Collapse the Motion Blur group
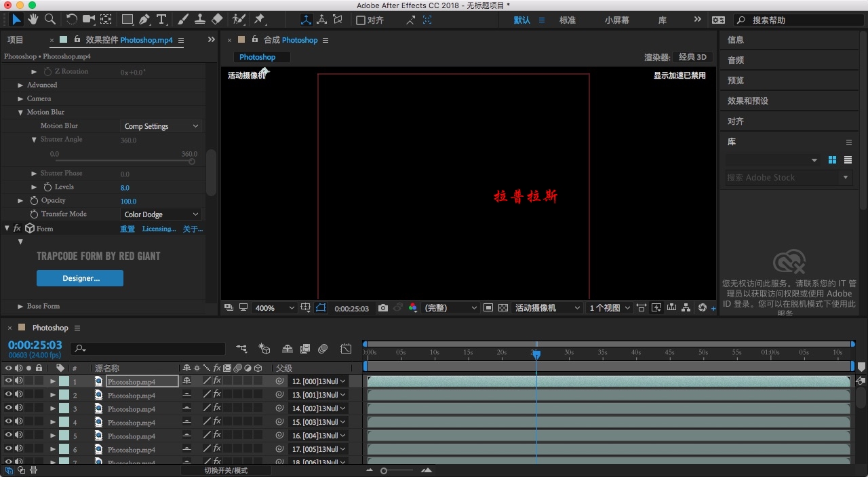This screenshot has height=477, width=868. pos(21,113)
